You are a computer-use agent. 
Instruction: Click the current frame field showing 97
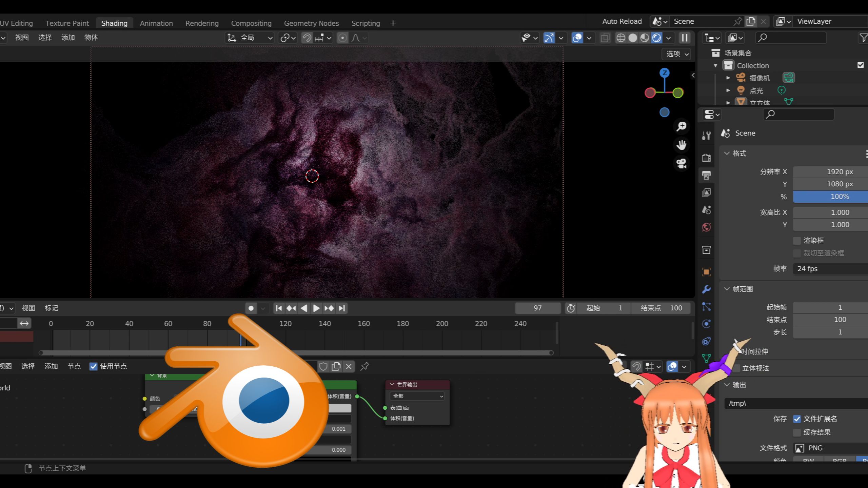(538, 308)
